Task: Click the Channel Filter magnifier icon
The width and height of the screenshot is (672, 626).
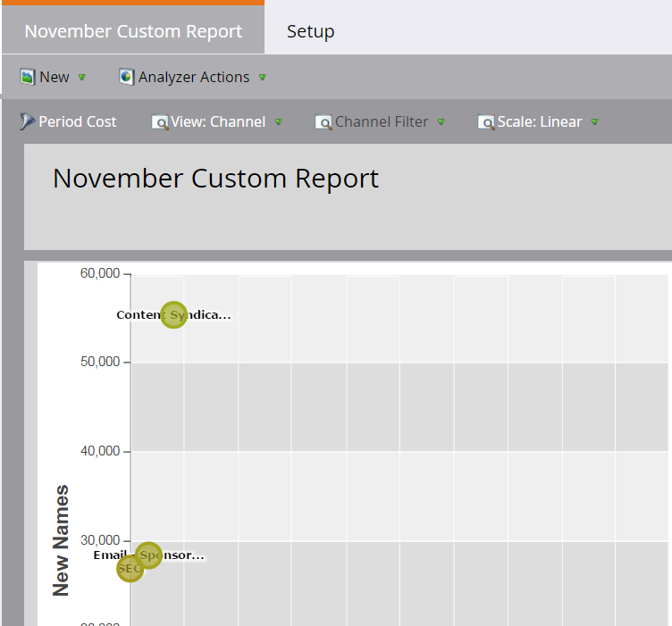Action: tap(323, 122)
